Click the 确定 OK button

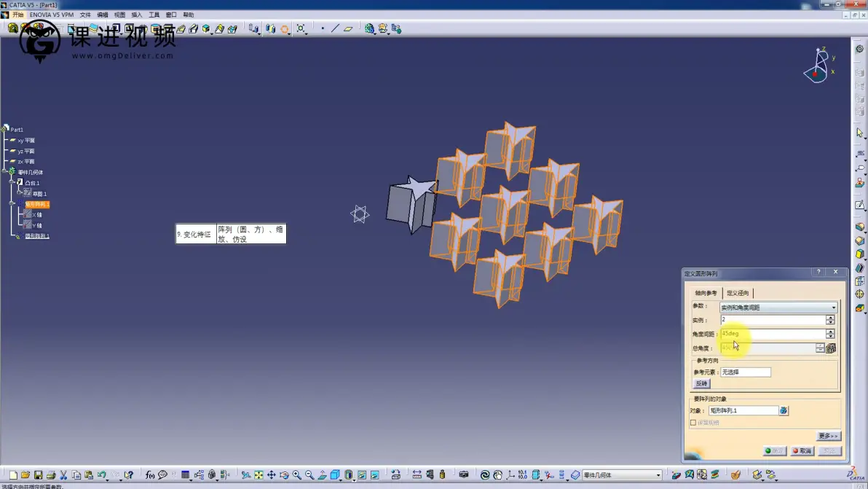pyautogui.click(x=775, y=451)
